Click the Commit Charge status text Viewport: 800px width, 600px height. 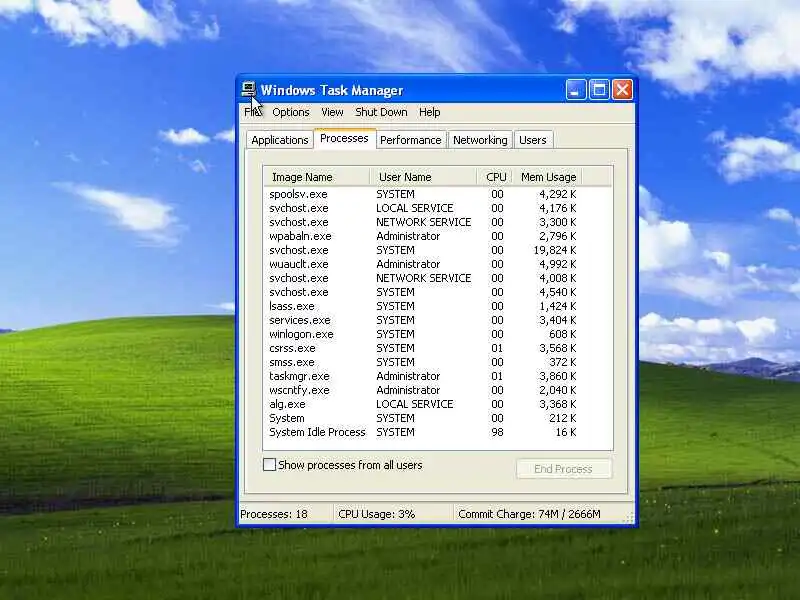click(529, 514)
